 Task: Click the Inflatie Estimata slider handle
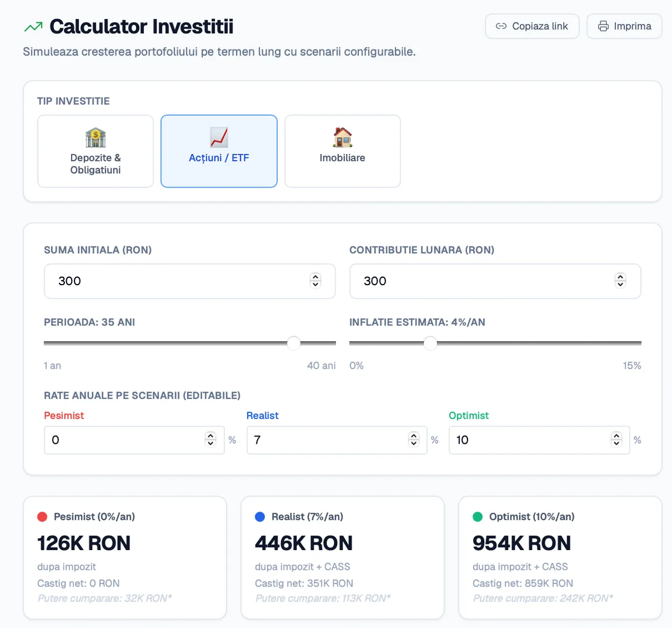click(430, 343)
